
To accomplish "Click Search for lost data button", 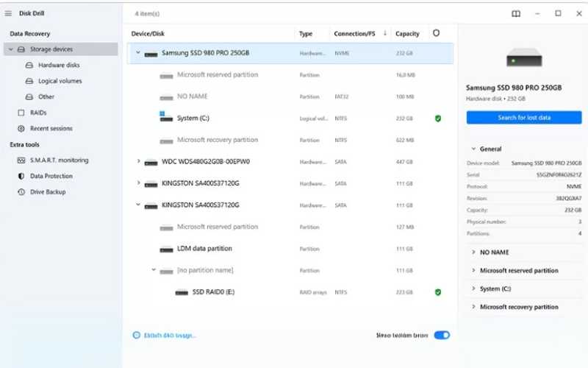I will [x=524, y=118].
